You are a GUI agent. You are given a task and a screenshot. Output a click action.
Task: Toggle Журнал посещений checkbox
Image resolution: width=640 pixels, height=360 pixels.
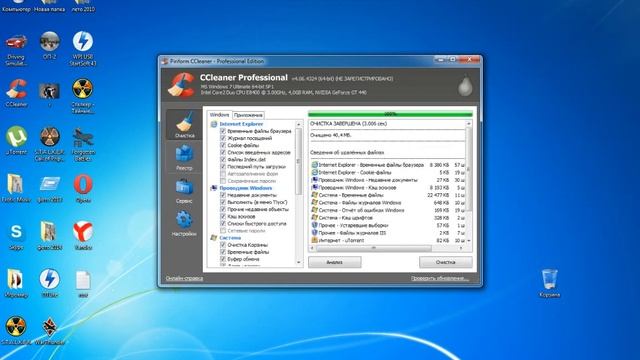coord(223,138)
